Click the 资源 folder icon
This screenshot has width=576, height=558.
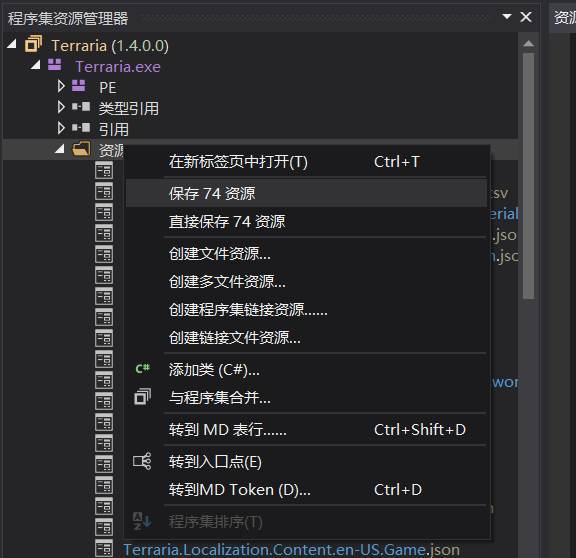point(81,149)
